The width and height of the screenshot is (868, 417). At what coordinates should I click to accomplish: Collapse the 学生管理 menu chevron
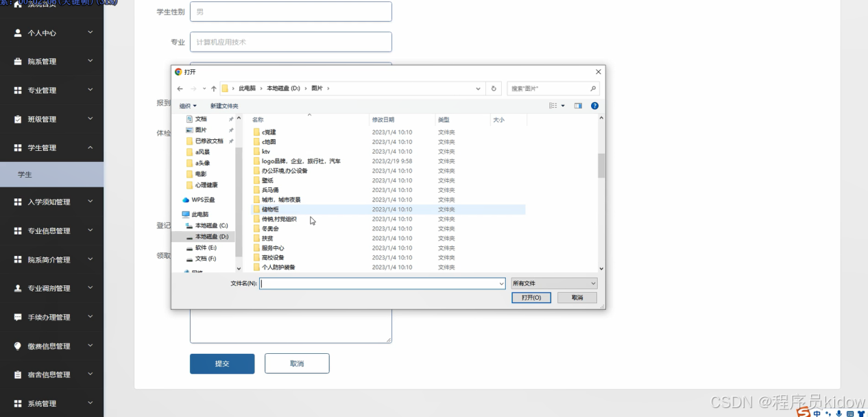coord(91,147)
